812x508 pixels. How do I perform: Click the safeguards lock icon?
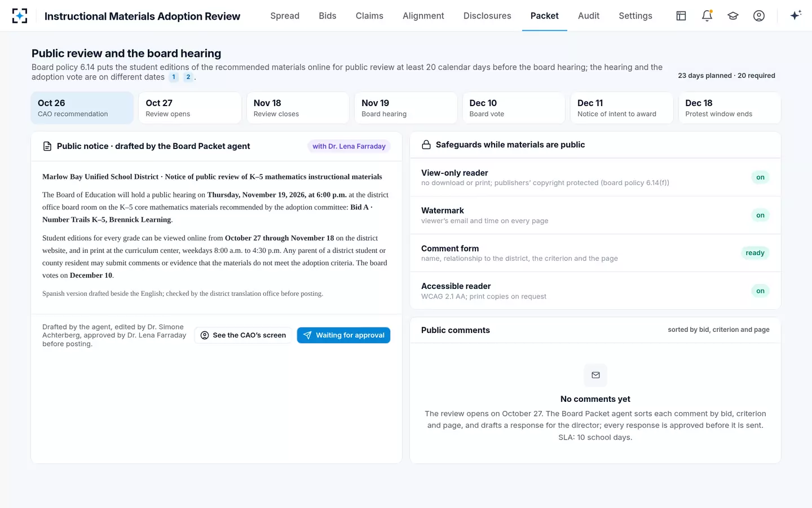tap(426, 145)
